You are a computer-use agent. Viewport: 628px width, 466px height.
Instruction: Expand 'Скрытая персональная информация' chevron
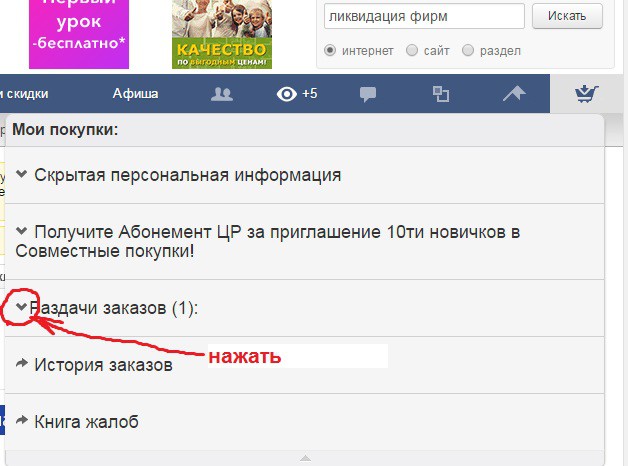tap(22, 174)
